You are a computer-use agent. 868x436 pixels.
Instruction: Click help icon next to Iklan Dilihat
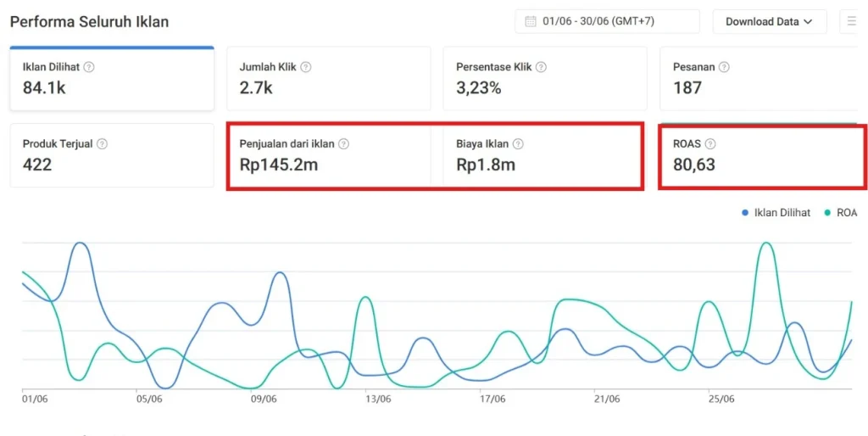(x=89, y=67)
